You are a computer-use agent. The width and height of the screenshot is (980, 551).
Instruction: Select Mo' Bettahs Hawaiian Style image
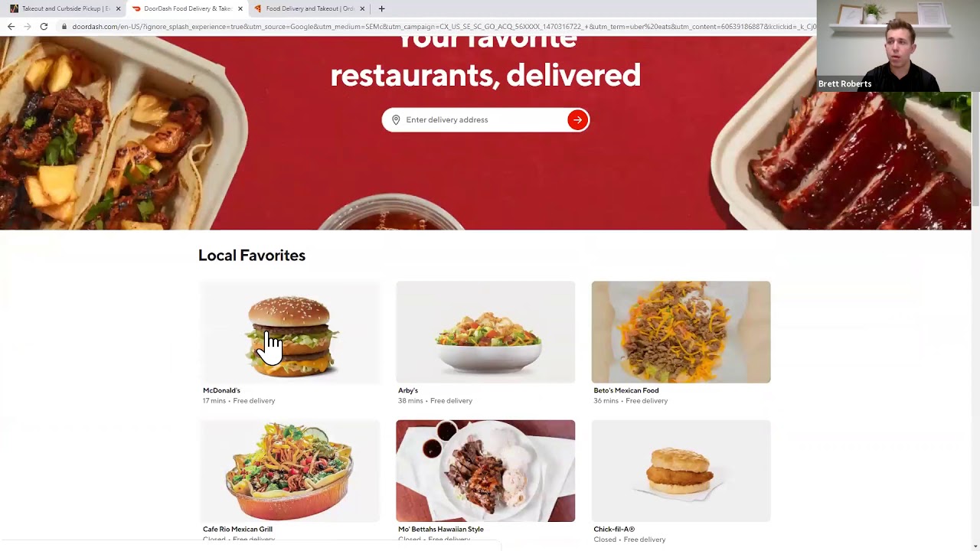485,471
